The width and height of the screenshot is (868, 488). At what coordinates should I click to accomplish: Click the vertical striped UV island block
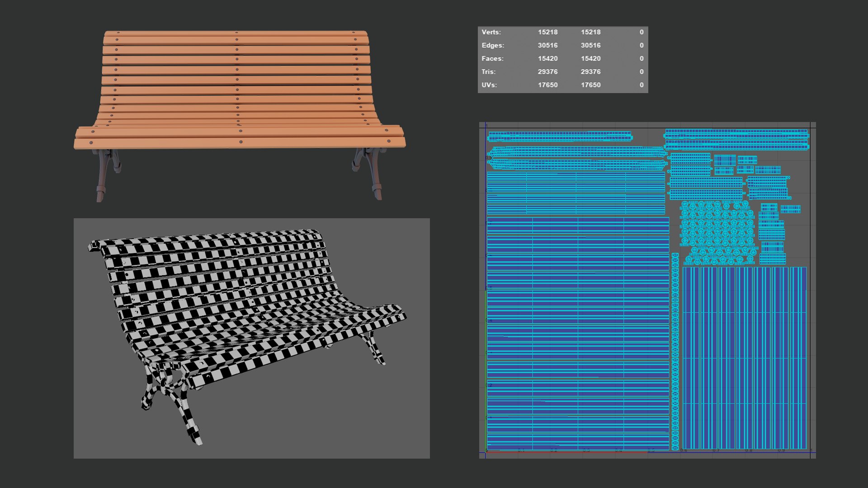[x=744, y=358]
